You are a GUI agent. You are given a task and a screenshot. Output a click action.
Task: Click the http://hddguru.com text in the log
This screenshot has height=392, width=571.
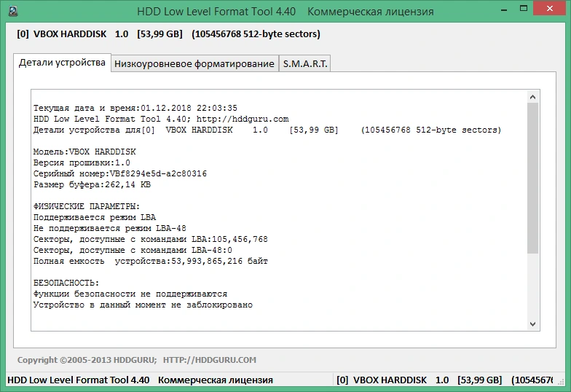[243, 119]
